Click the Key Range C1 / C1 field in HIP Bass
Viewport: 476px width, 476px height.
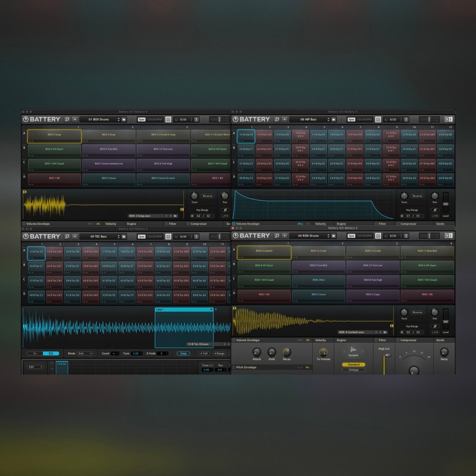click(x=413, y=216)
